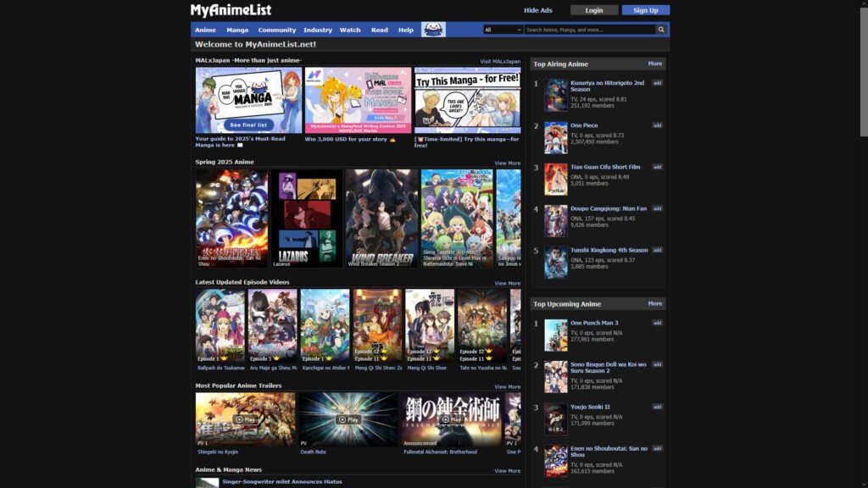
Task: Open 'Win 3,000 USD for your story' link
Action: tap(350, 140)
